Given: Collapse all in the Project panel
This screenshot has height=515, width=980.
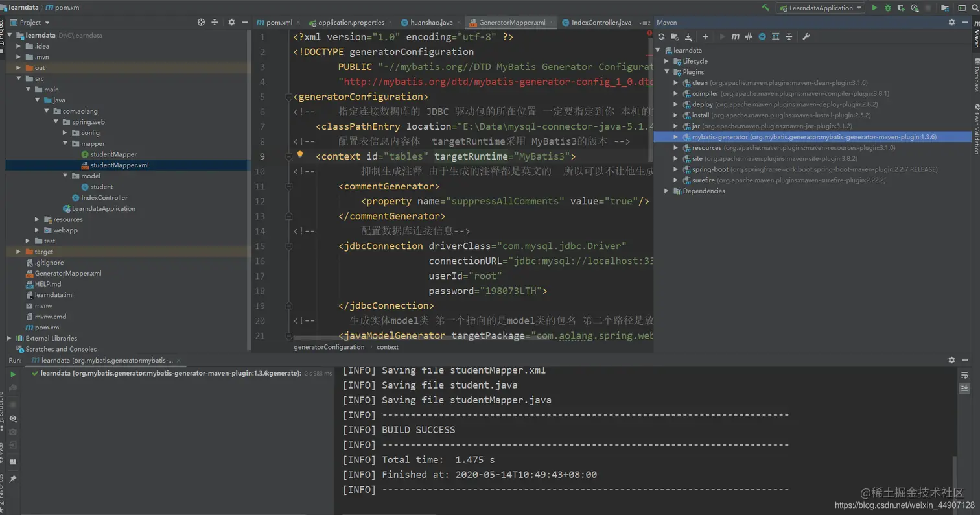Looking at the screenshot, I should [x=215, y=22].
